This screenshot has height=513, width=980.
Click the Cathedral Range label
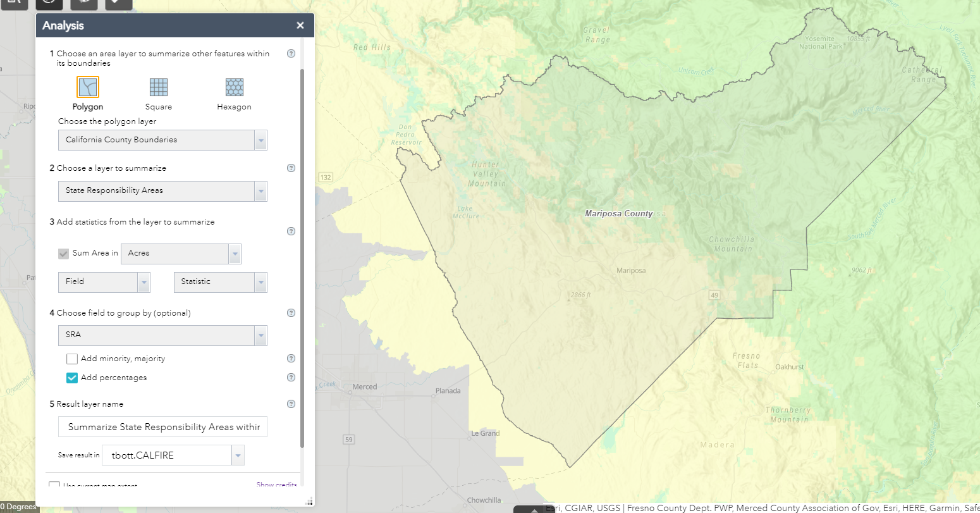pyautogui.click(x=922, y=75)
